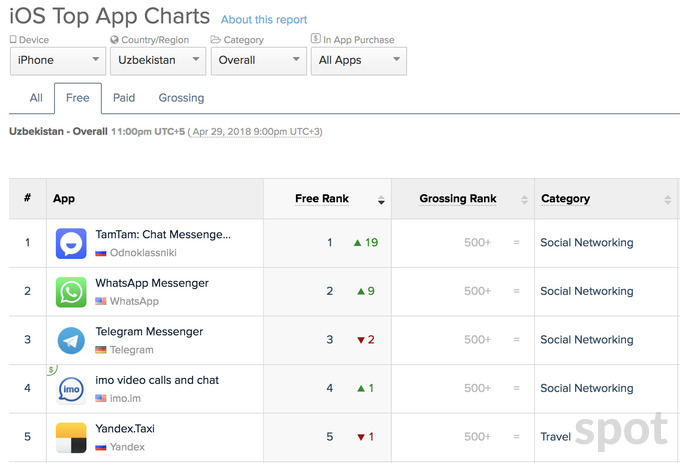The width and height of the screenshot is (680, 463).
Task: Click the German flag next to Telegram publisher
Action: pyautogui.click(x=101, y=349)
